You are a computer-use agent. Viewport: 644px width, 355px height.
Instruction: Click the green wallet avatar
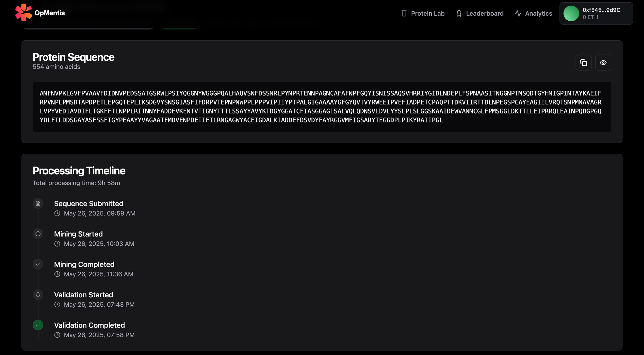tap(571, 13)
